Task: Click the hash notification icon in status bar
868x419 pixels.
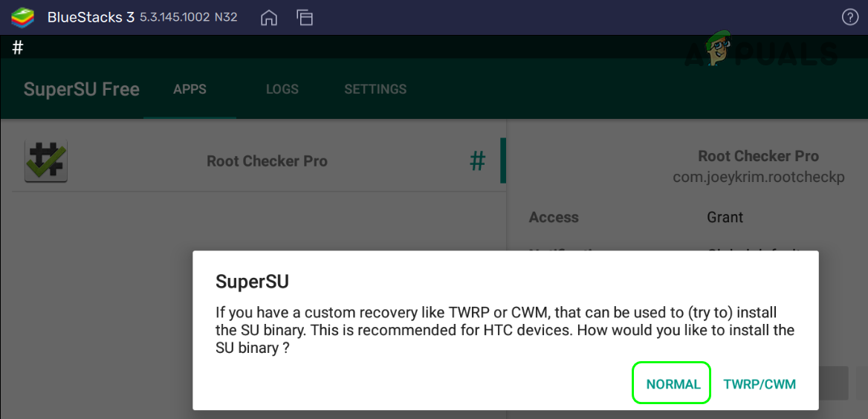Action: click(x=18, y=48)
